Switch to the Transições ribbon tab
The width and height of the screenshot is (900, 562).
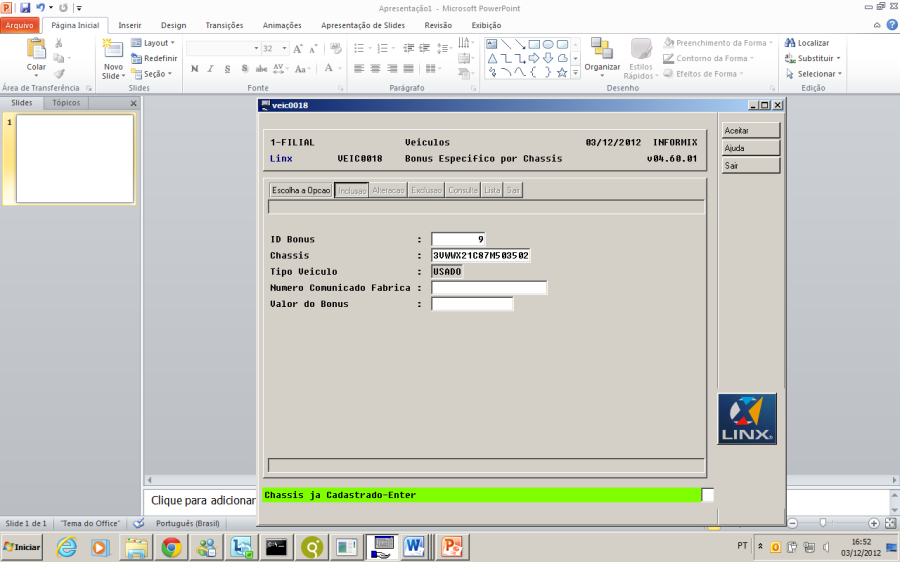pyautogui.click(x=224, y=25)
